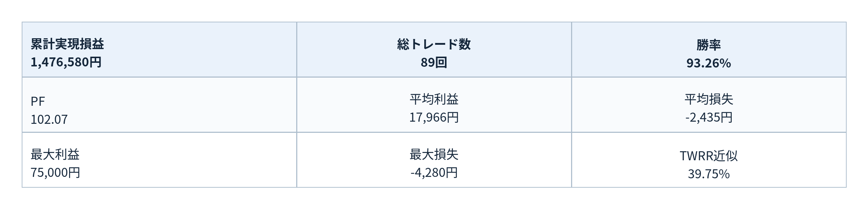Click the 円 unit after 1,476,580
The height and width of the screenshot is (209, 868).
coord(95,62)
